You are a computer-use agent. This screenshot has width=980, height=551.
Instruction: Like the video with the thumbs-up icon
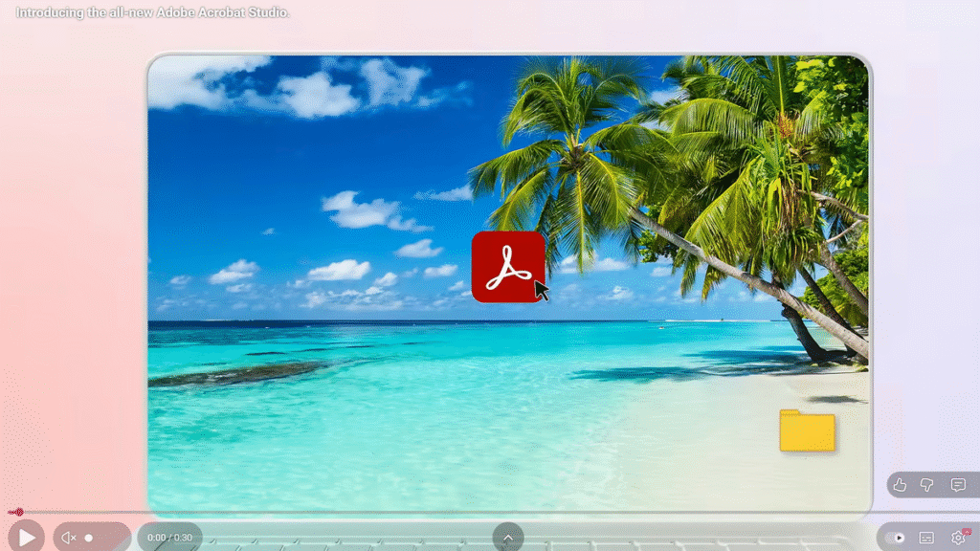point(900,485)
